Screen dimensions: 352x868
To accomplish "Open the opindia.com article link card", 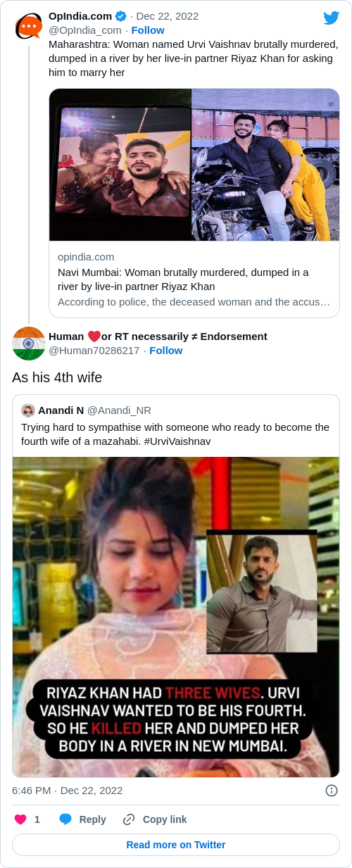I will point(194,279).
